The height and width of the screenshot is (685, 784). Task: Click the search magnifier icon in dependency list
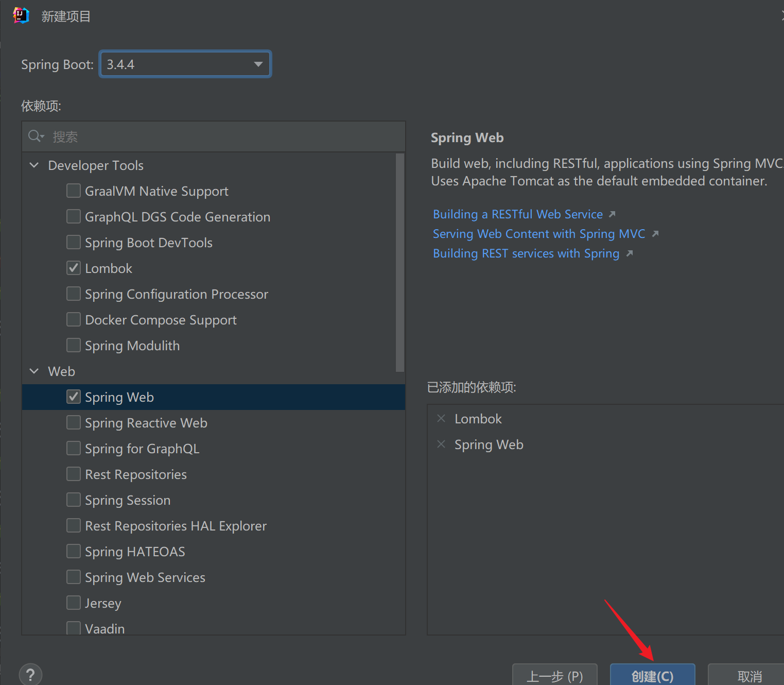[x=34, y=136]
